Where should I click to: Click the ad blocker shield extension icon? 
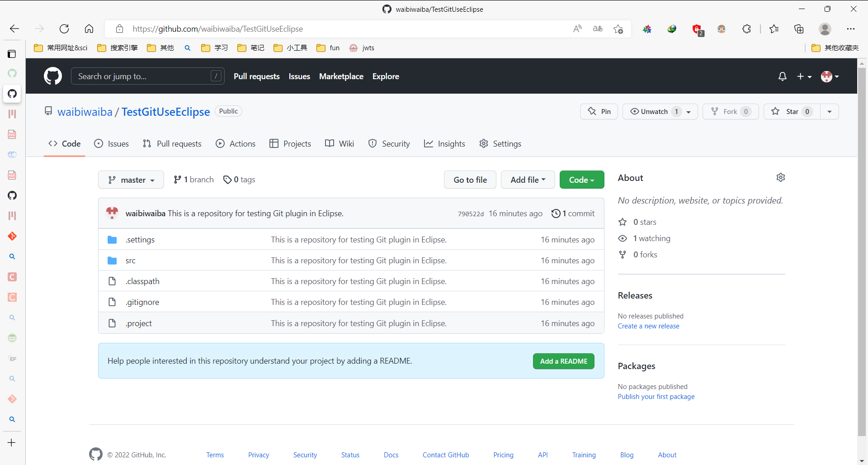click(x=698, y=29)
